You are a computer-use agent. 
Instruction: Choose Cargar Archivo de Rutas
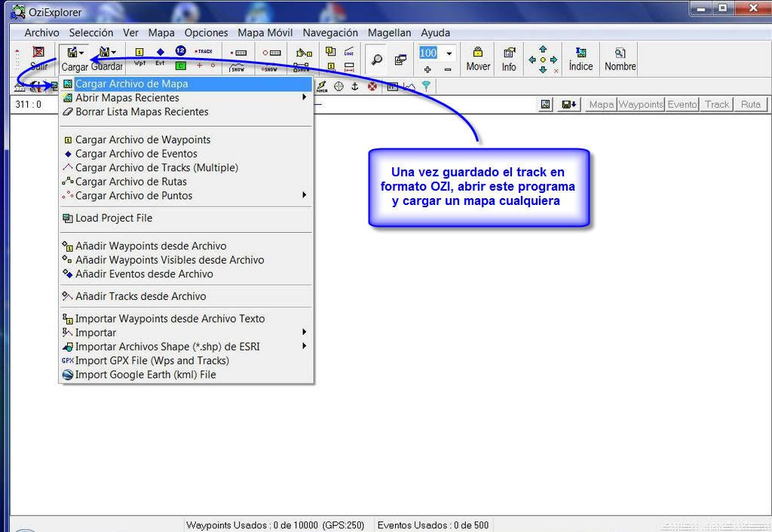186,182
